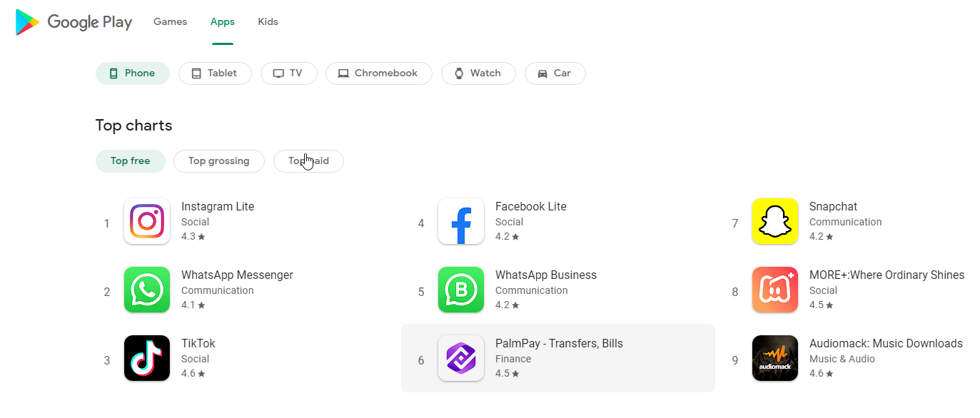This screenshot has width=980, height=418.
Task: Select the Tablet device filter
Action: click(x=215, y=73)
